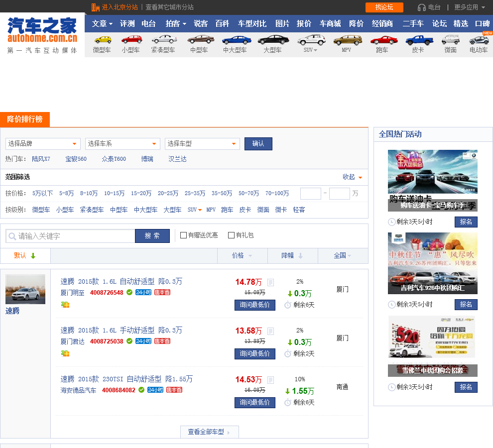Click the black 大型车 sedan icon
Image resolution: width=493 pixels, height=448 pixels.
pyautogui.click(x=273, y=40)
